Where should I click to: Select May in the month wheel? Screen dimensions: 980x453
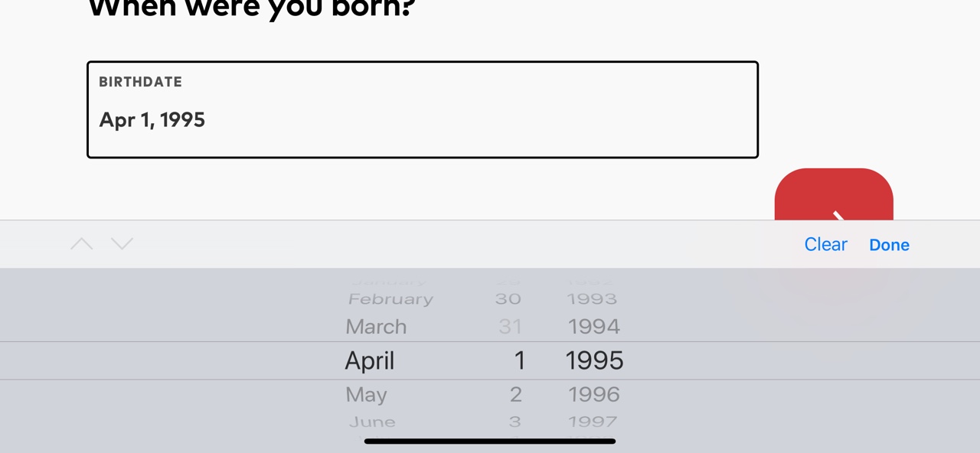click(366, 395)
